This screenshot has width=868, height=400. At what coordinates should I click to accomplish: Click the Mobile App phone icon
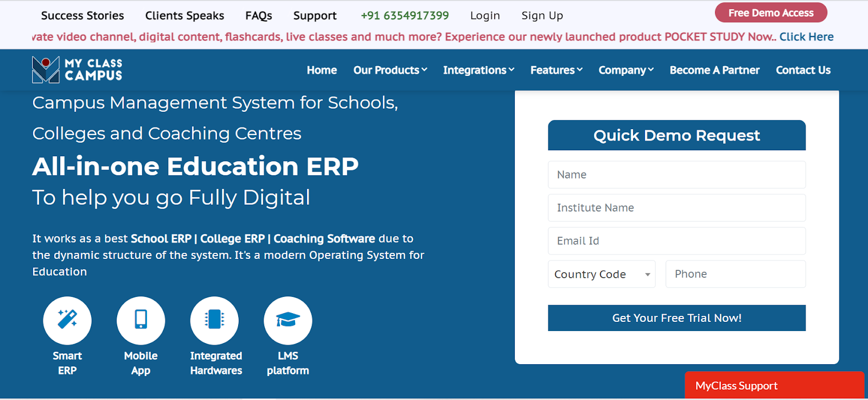141,320
